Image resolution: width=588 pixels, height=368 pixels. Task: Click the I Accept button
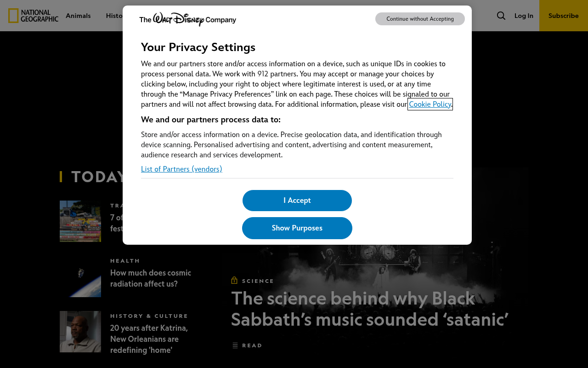click(x=297, y=201)
